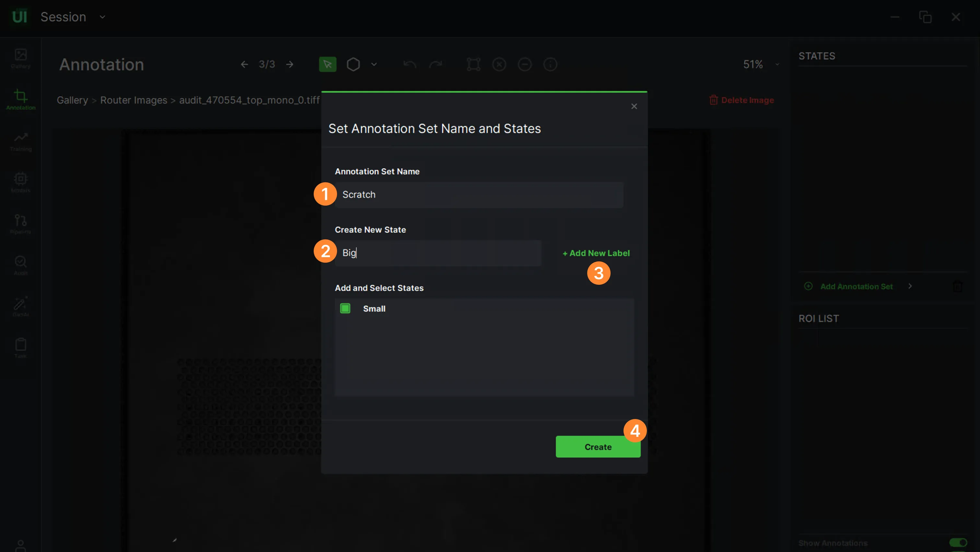Open the Gallery section in the sidebar

click(20, 59)
